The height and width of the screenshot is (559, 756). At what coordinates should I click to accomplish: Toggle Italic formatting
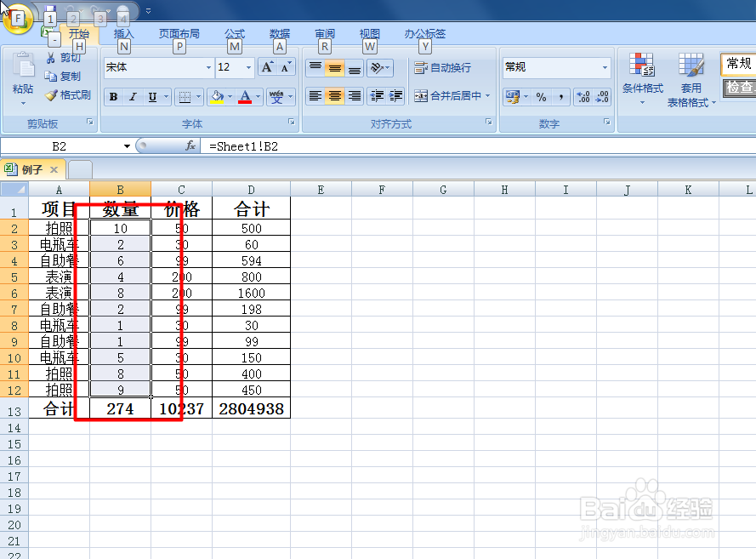click(x=134, y=97)
